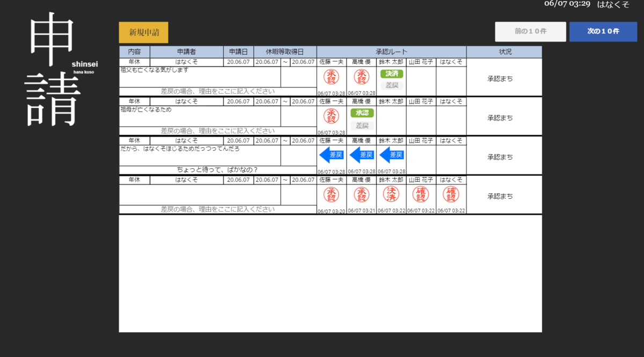Click 山田 花子 name in 祖母 row

coord(421,101)
